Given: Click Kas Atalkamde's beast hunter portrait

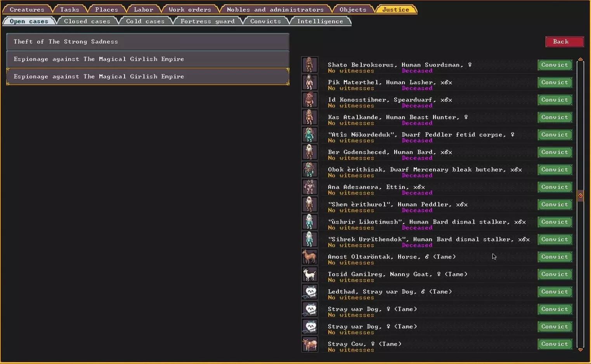Looking at the screenshot, I should [310, 117].
